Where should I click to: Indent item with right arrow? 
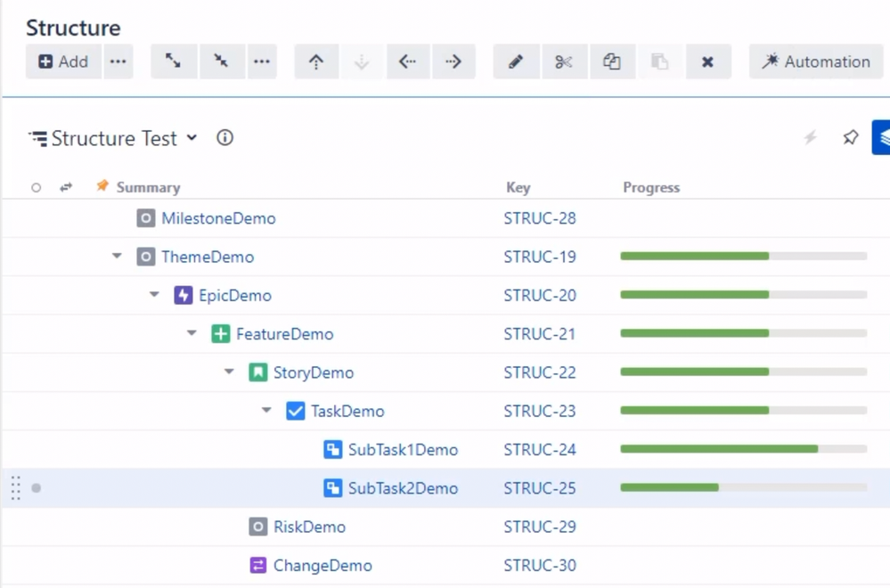point(453,61)
